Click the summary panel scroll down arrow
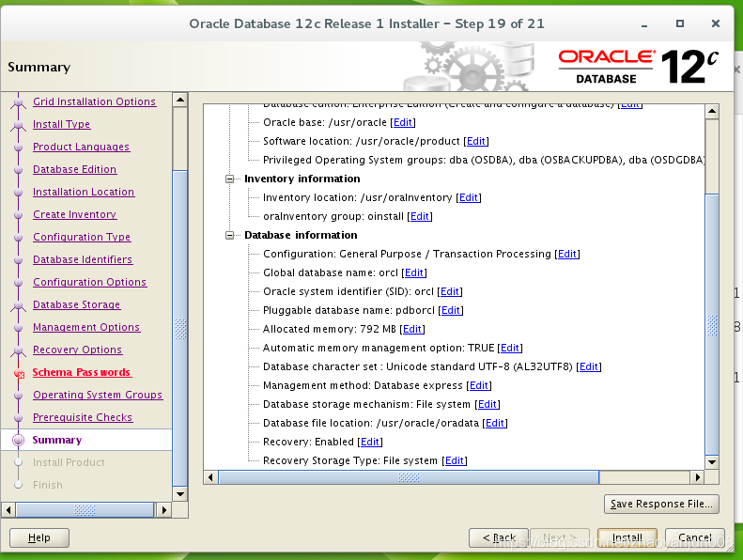This screenshot has height=560, width=743. (x=712, y=462)
